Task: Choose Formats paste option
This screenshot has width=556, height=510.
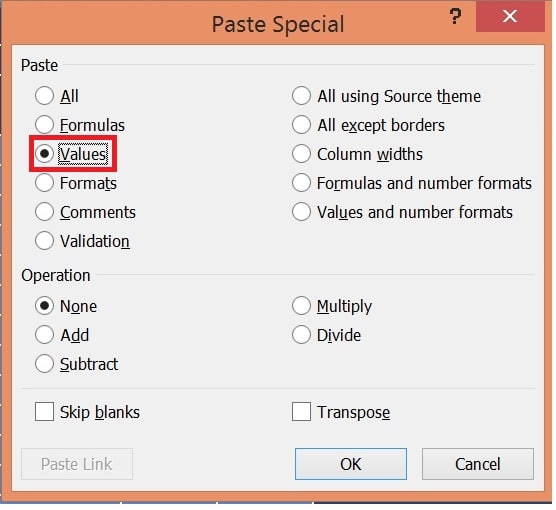Action: [44, 183]
